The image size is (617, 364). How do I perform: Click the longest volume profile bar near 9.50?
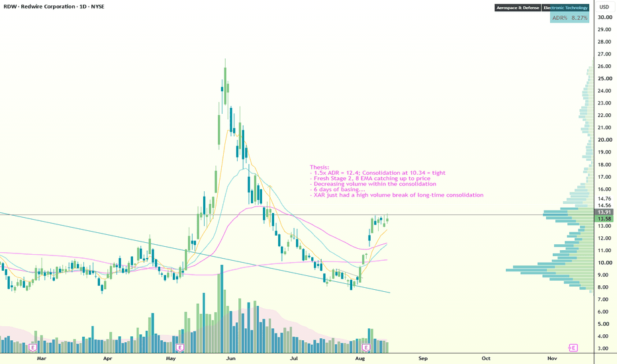tap(549, 270)
